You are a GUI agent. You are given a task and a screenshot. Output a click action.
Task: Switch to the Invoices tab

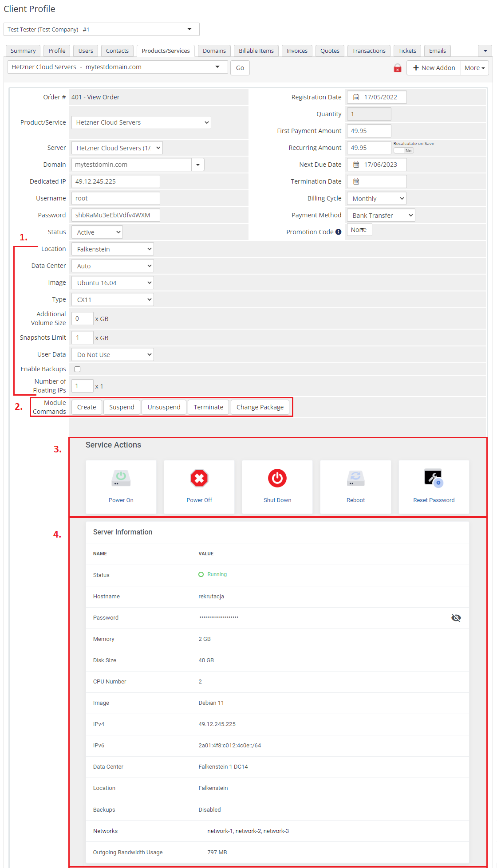(x=297, y=51)
